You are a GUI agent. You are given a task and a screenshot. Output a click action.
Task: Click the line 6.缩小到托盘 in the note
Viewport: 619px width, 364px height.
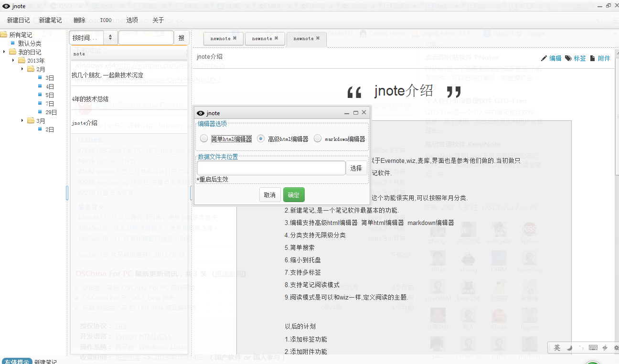(302, 260)
